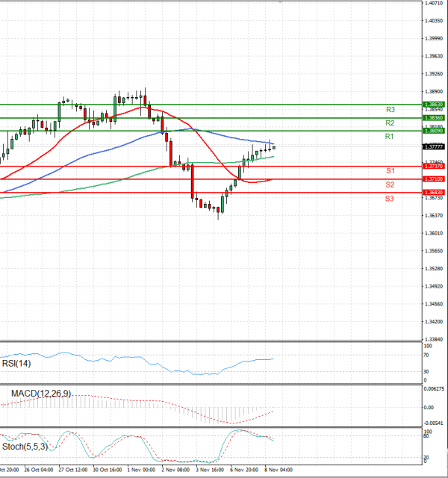Click the 1.35280 price axis value
The height and width of the screenshot is (478, 448).
[434, 269]
